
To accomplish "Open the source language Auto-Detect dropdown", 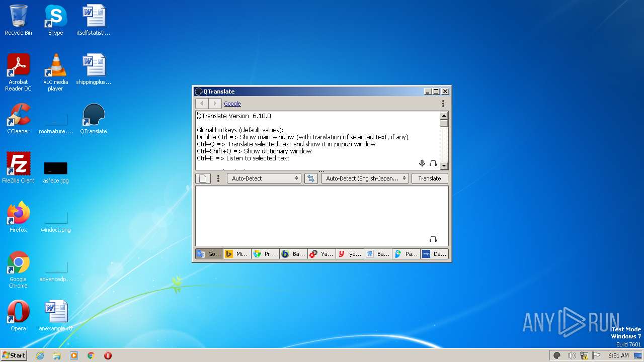I will (x=264, y=178).
